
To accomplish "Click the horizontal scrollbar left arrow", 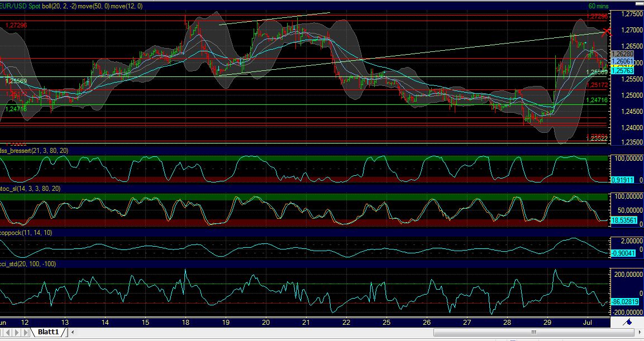I will 73,332.
